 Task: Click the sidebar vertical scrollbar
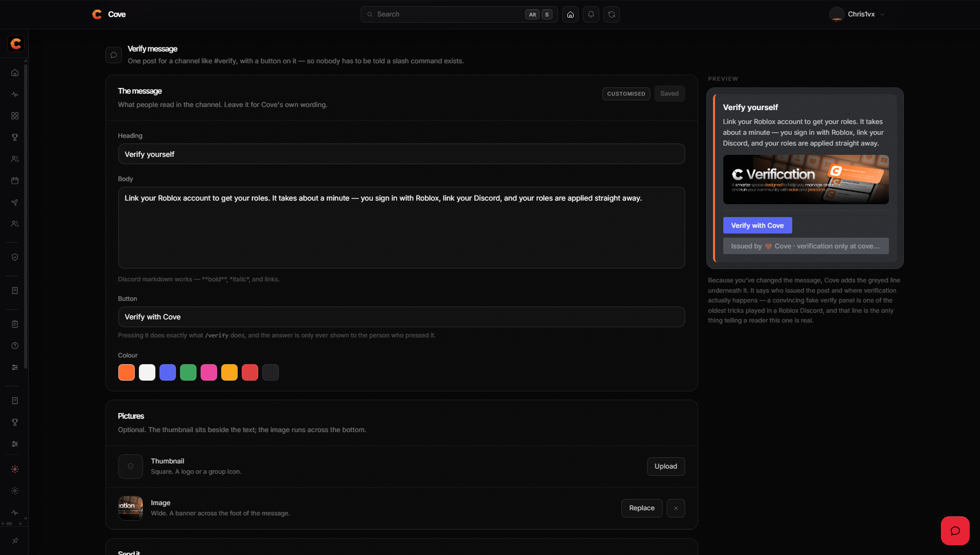(26, 216)
